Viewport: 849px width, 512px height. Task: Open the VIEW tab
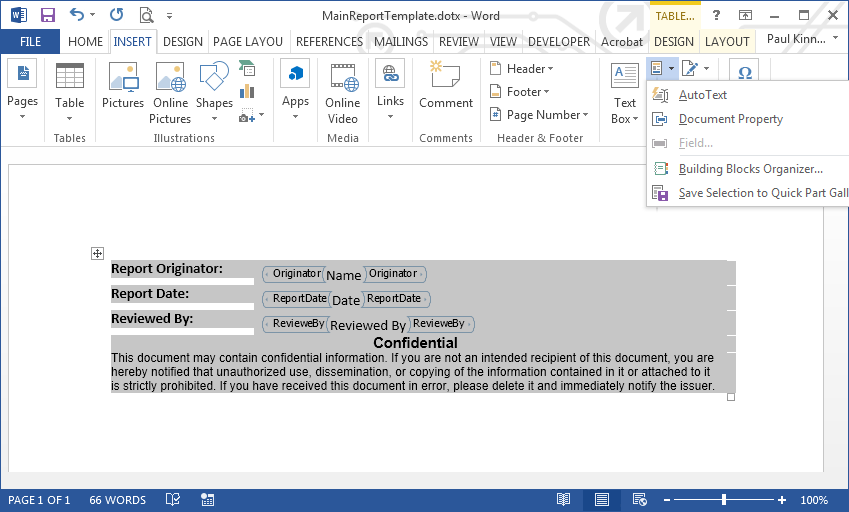(x=503, y=42)
